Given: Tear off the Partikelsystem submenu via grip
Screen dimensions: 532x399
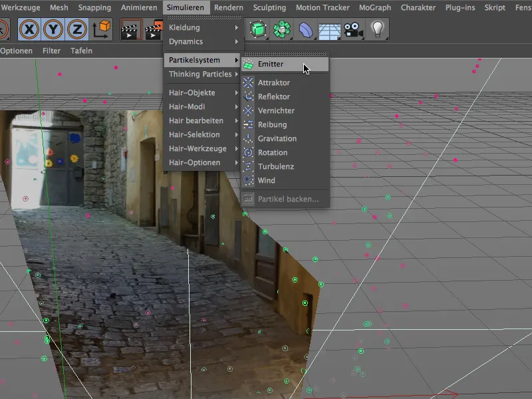Looking at the screenshot, I should (285, 54).
